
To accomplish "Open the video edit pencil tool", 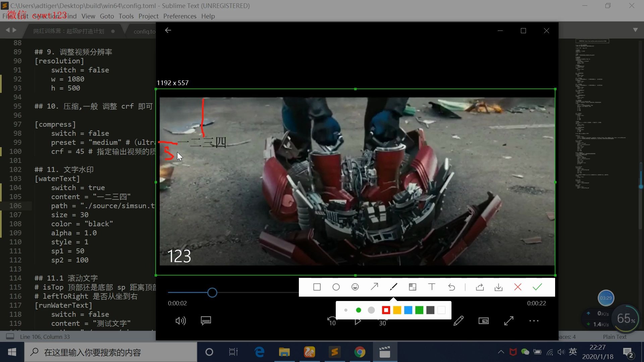I will 459,321.
